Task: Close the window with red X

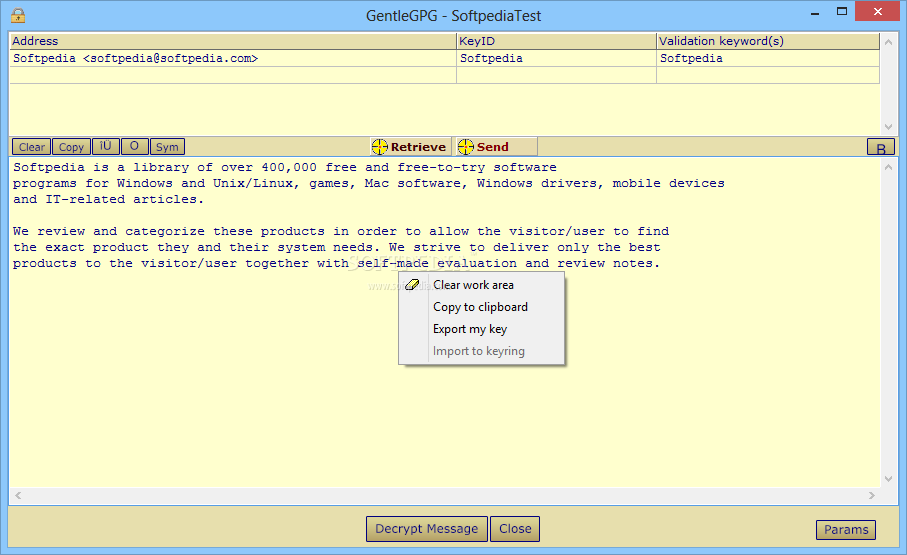Action: coord(877,12)
